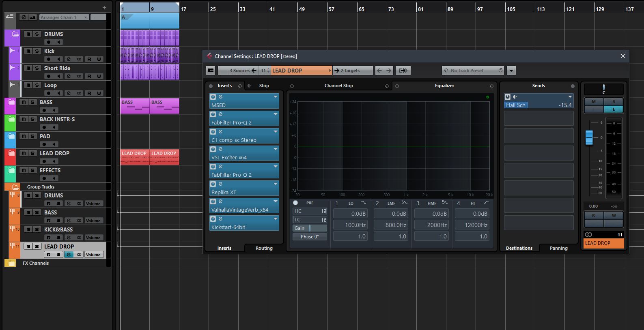The image size is (644, 330).
Task: Open the VSL Exciter x64 insert dropdown
Action: pyautogui.click(x=276, y=149)
